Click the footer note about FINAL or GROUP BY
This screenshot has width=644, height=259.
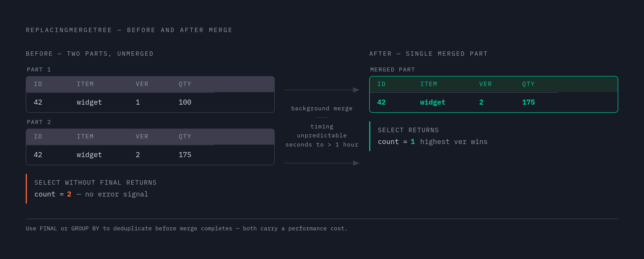187,229
